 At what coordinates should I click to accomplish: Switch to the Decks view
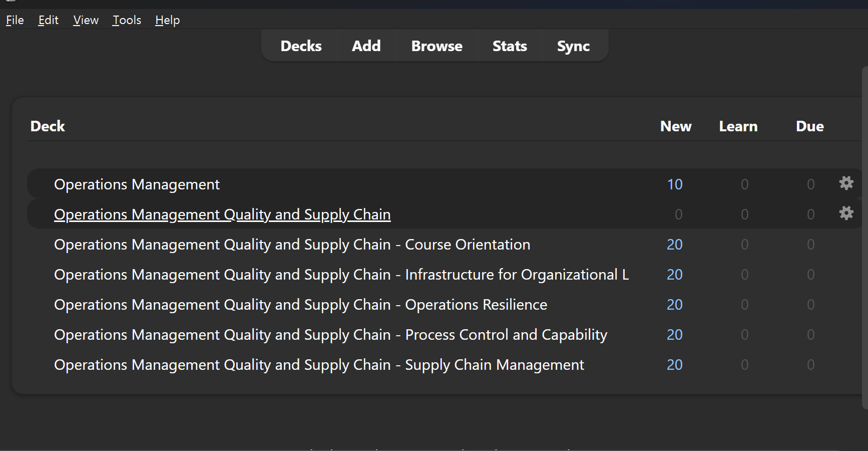tap(301, 46)
